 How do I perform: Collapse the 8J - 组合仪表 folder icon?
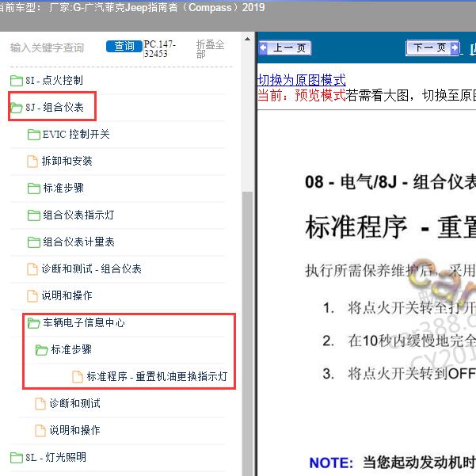click(16, 108)
